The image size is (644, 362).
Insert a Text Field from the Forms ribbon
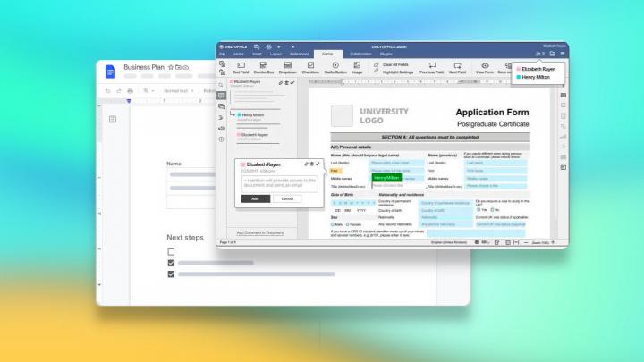(240, 66)
